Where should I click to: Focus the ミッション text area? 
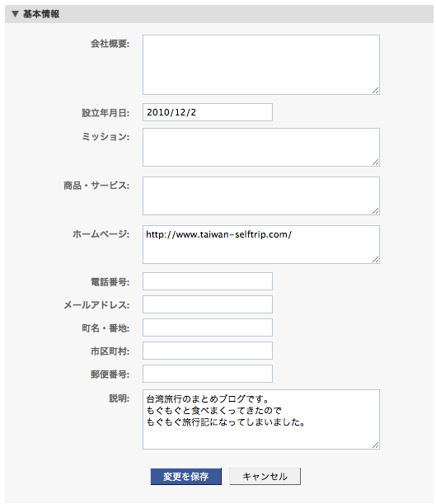(261, 147)
